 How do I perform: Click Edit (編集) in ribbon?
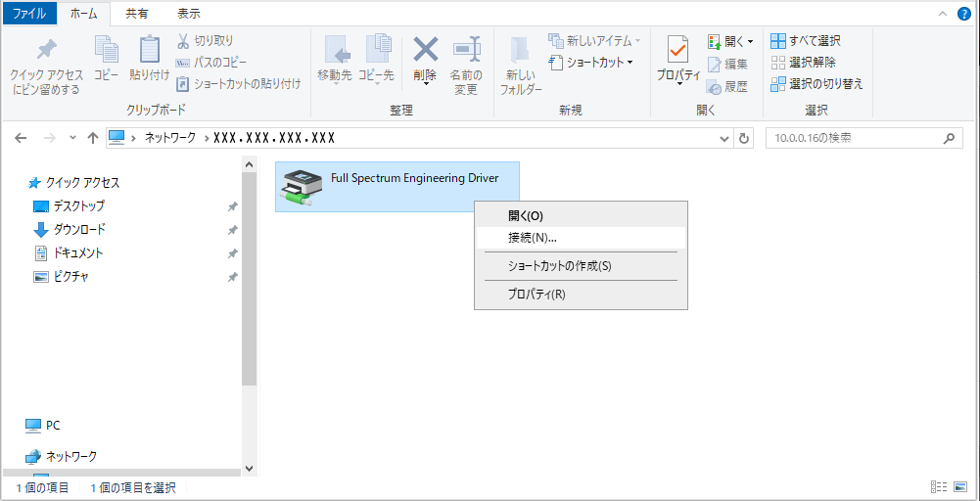[x=727, y=64]
